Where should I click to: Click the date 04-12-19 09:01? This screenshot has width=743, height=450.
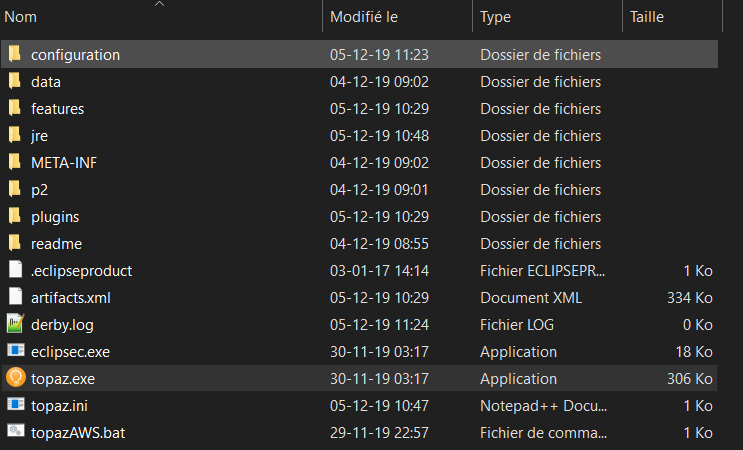(x=380, y=190)
